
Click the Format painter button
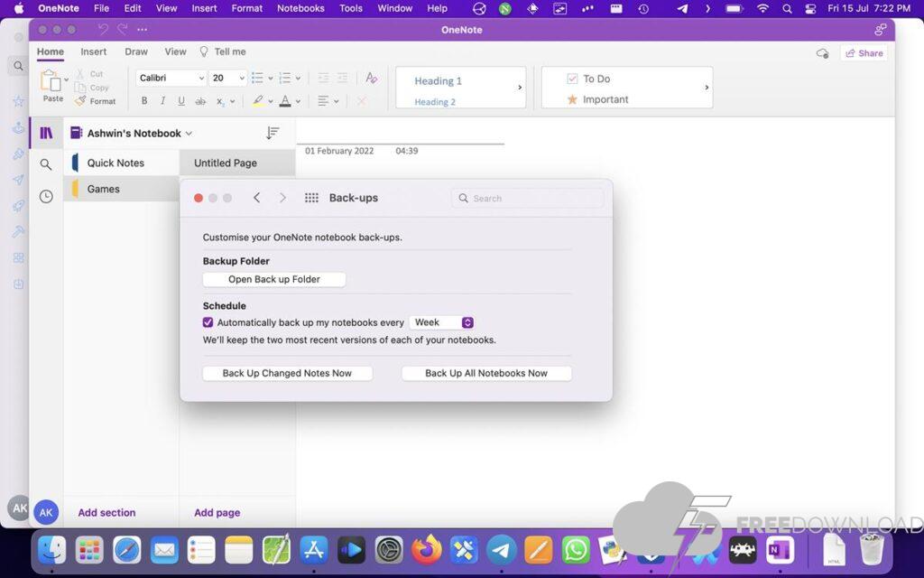[x=96, y=101]
